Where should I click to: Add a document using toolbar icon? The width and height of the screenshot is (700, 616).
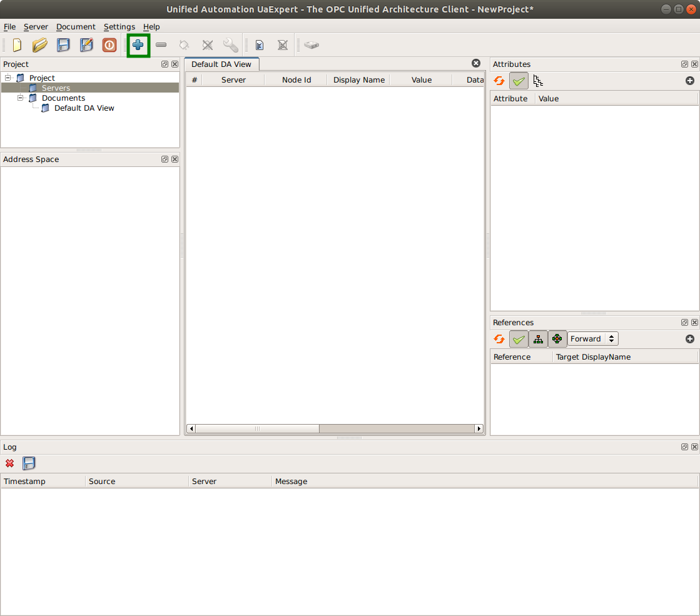260,45
